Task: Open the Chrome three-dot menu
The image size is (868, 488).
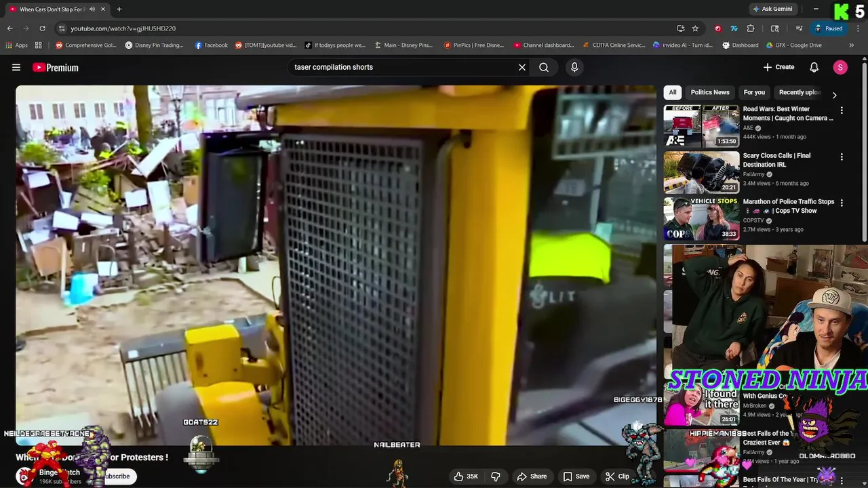Action: click(857, 28)
